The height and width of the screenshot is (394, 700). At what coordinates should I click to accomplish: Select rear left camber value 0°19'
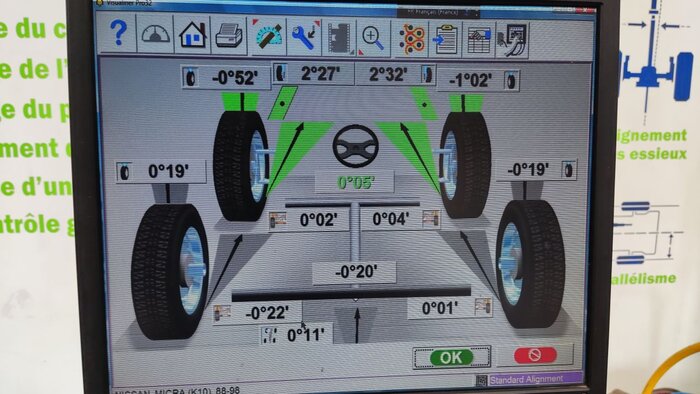[168, 171]
